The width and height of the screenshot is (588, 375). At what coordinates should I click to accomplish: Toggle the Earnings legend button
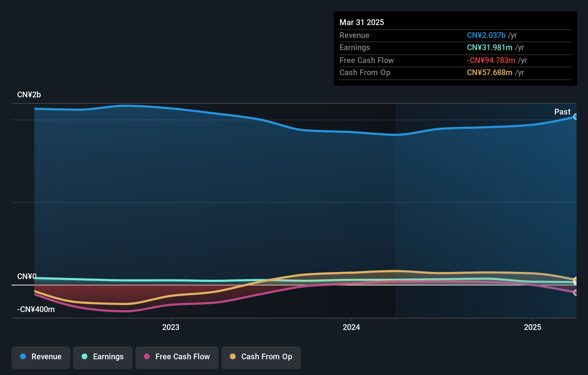pos(103,357)
